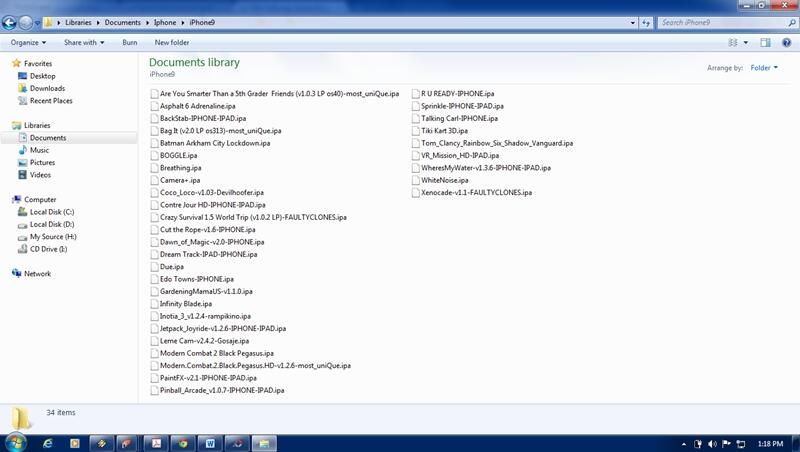Select the Downloads folder icon in sidebar
Viewport: 800px width, 452px height.
pos(22,88)
